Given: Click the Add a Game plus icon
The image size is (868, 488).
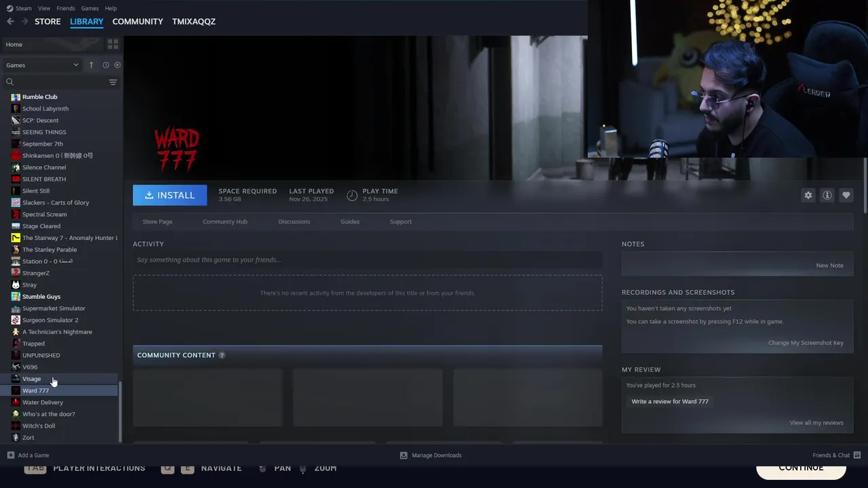Looking at the screenshot, I should click(10, 455).
